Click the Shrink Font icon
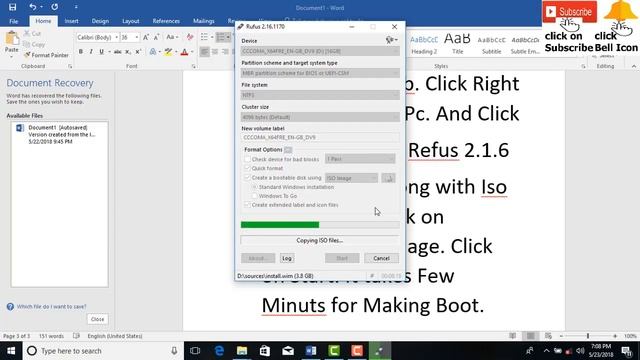The height and width of the screenshot is (360, 640). pos(156,37)
